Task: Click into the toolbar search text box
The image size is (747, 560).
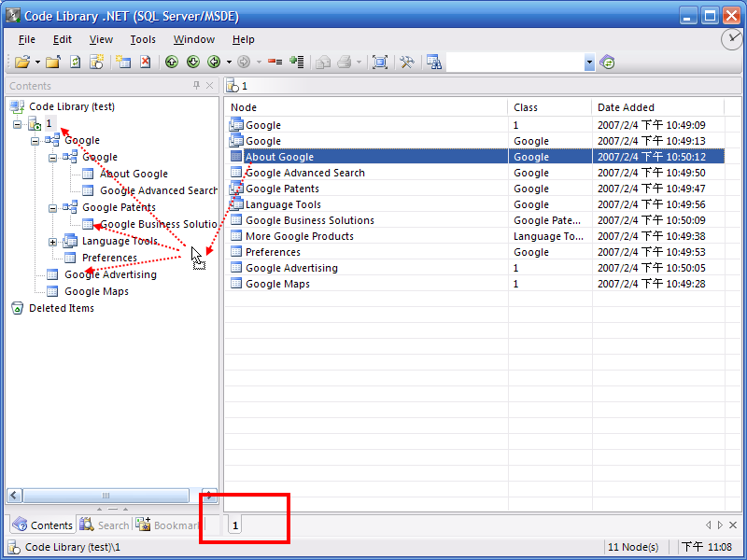Action: [x=515, y=62]
